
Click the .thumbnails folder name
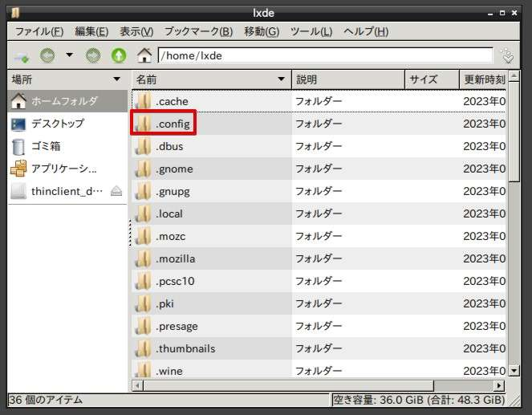coord(185,349)
